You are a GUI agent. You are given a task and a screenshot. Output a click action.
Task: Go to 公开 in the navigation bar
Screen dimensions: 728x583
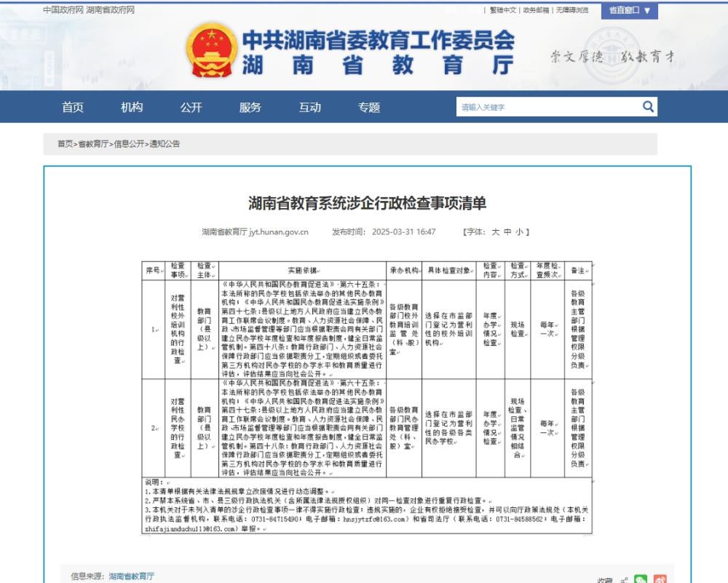point(191,108)
